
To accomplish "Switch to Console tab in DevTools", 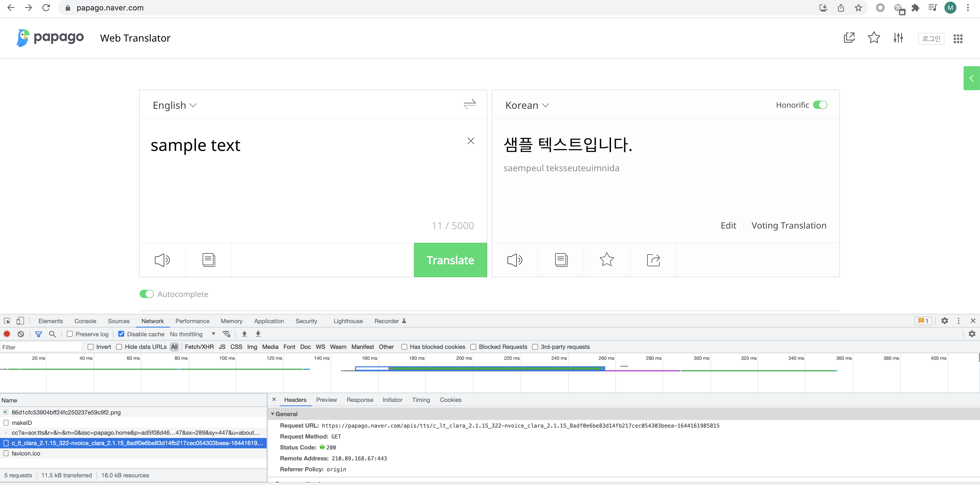I will (85, 321).
